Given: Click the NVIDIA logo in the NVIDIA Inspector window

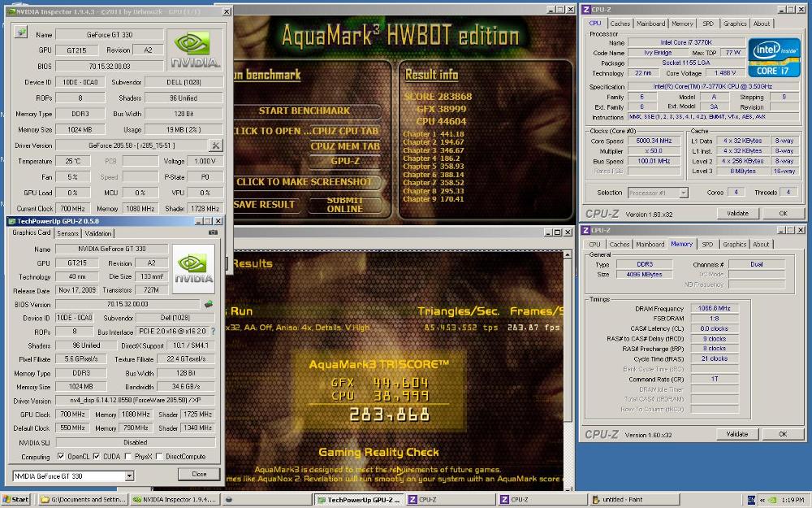Looking at the screenshot, I should point(195,50).
